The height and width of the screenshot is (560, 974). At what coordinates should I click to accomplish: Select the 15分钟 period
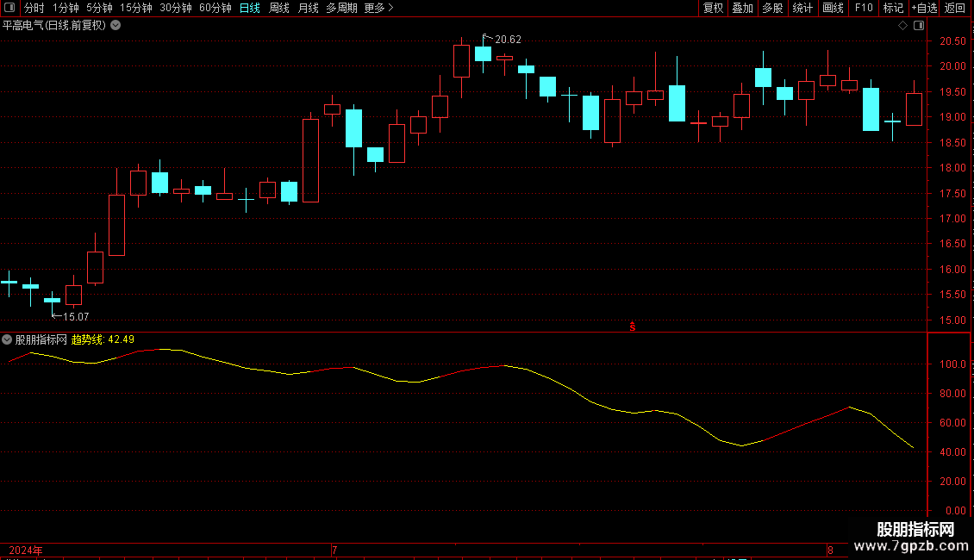coord(135,8)
